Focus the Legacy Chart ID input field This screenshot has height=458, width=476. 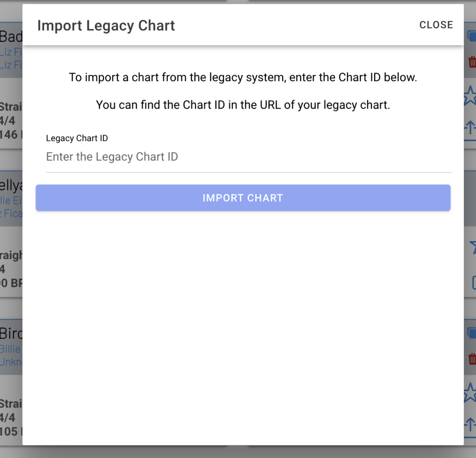(249, 157)
